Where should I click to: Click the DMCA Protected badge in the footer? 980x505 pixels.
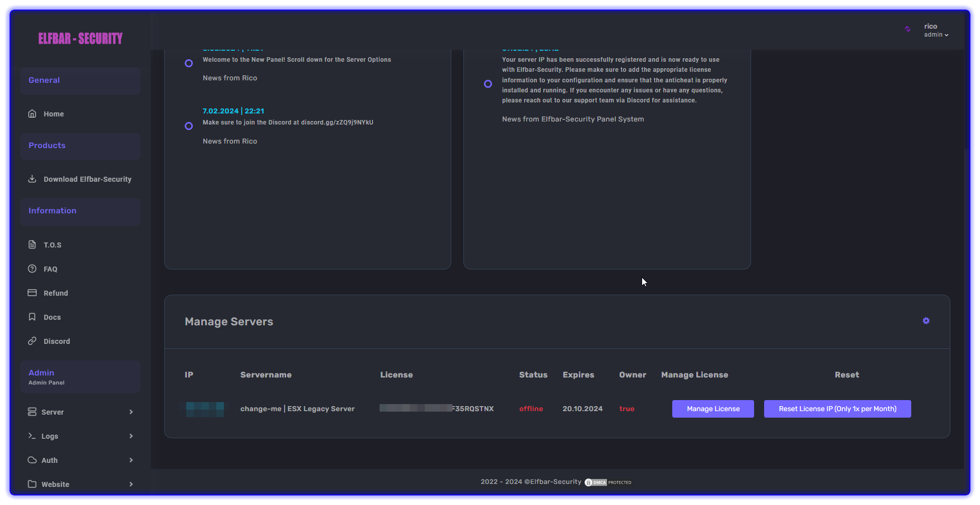pyautogui.click(x=607, y=482)
